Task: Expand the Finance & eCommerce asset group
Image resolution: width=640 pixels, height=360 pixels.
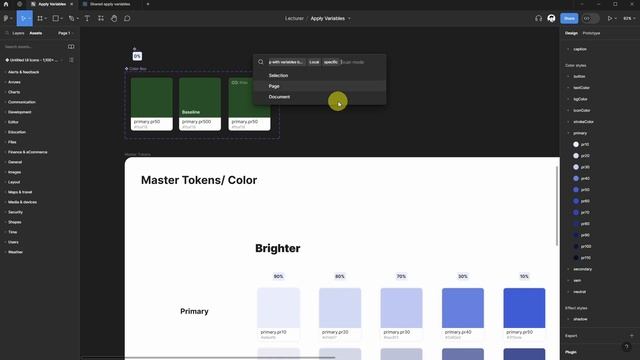Action: coord(27,152)
